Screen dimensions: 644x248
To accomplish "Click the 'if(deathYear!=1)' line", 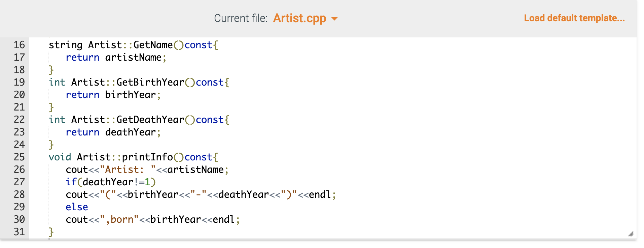I will tap(111, 182).
